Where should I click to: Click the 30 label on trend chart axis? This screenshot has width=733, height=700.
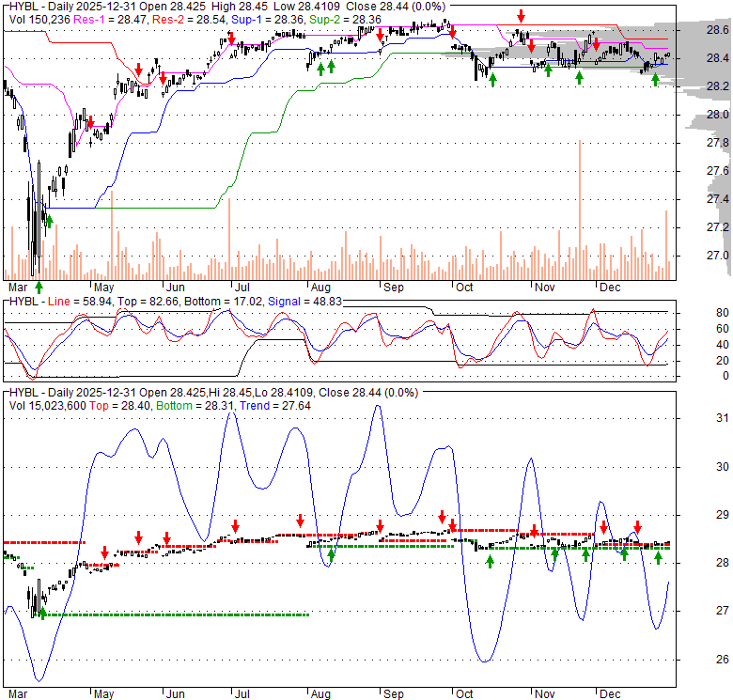pyautogui.click(x=723, y=467)
